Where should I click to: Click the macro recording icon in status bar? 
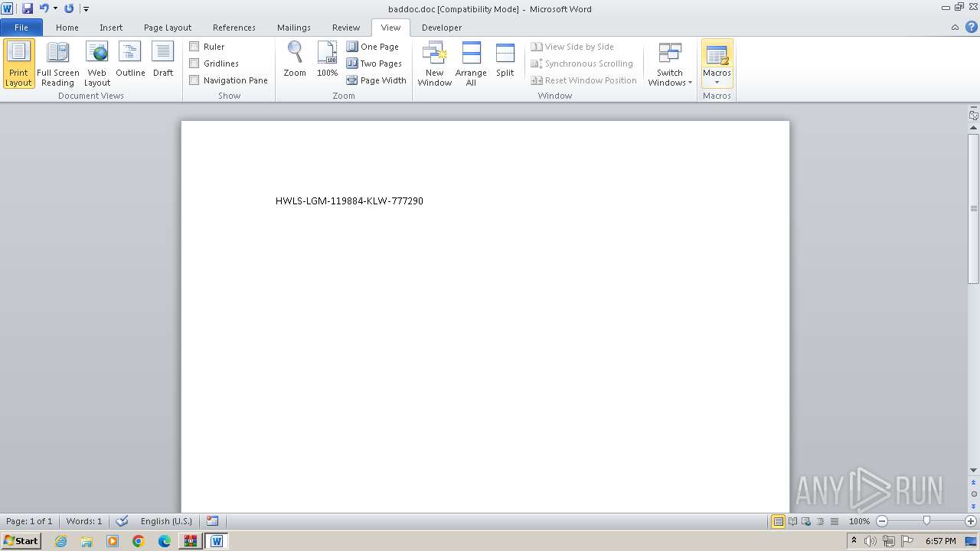point(212,521)
